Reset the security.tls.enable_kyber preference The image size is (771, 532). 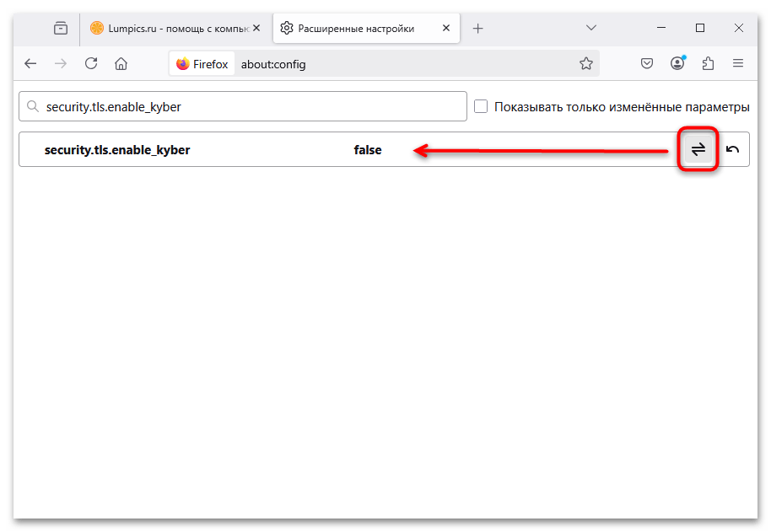pyautogui.click(x=733, y=149)
